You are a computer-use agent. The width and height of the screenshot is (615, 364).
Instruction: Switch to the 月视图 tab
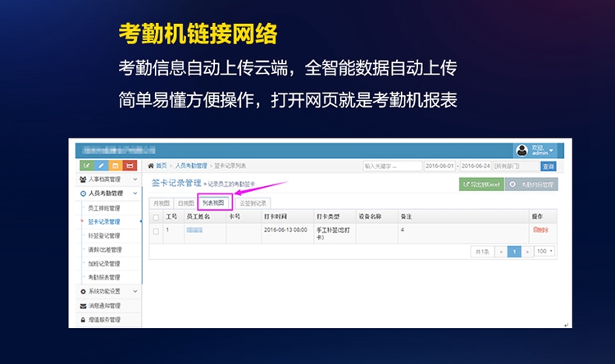click(x=161, y=202)
